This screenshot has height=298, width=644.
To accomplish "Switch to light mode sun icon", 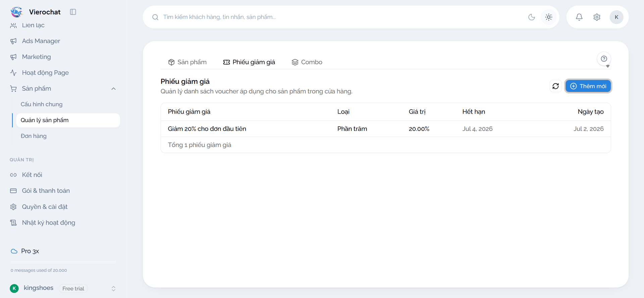I will point(549,17).
